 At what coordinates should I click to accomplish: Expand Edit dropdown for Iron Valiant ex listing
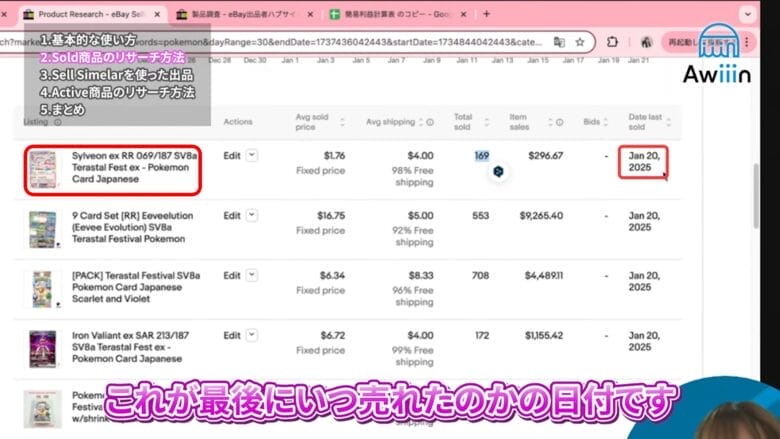(252, 335)
